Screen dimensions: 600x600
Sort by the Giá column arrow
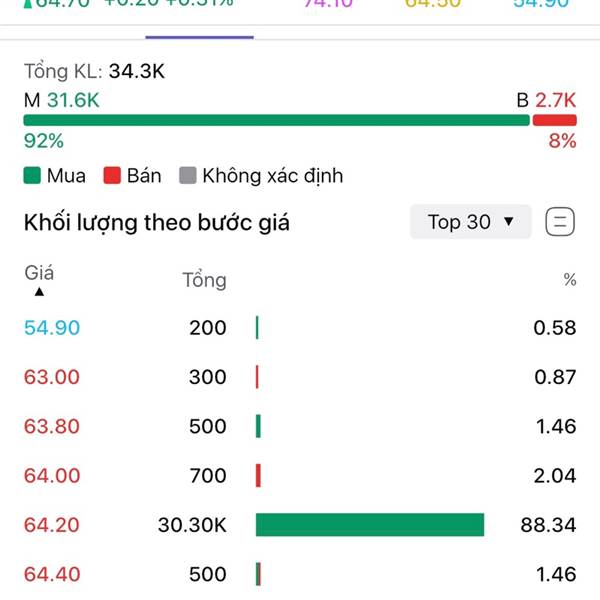click(x=39, y=292)
